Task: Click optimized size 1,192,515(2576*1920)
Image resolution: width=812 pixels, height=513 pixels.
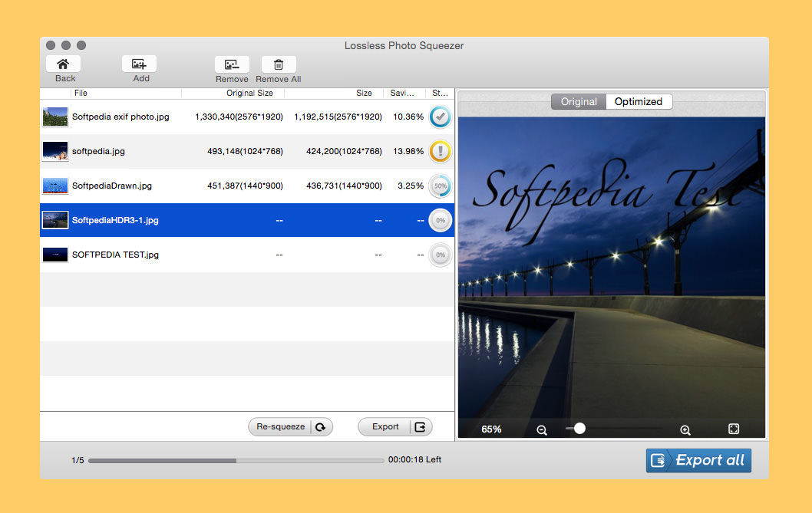Action: (338, 117)
